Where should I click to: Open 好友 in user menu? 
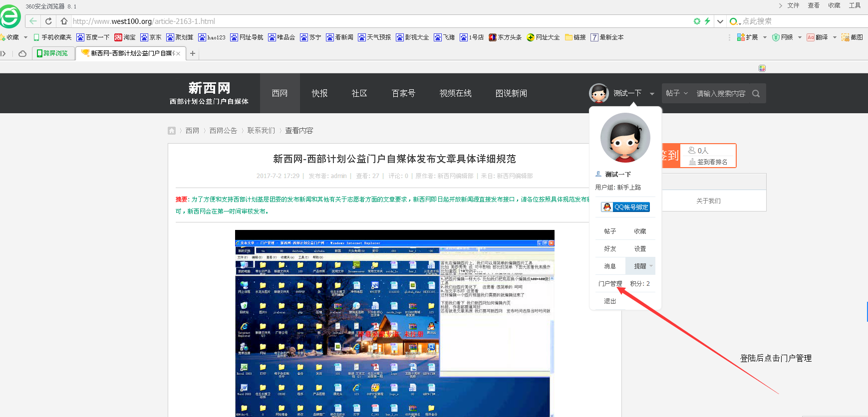click(x=610, y=248)
